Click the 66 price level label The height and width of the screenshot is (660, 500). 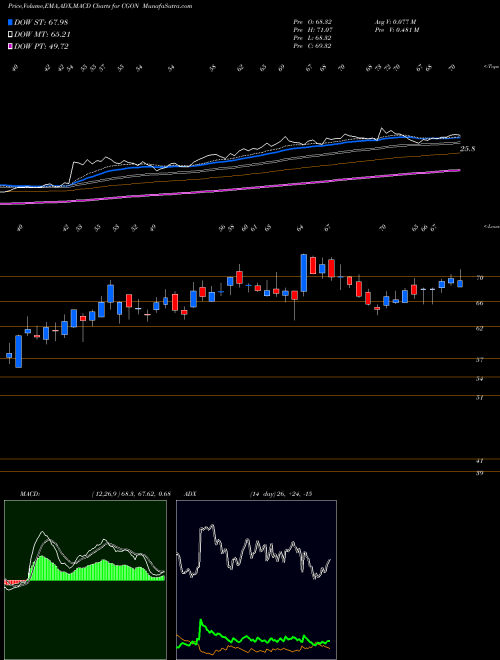[479, 303]
